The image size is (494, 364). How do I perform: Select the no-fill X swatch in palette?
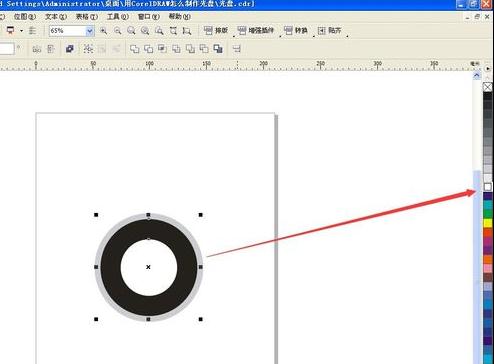point(488,87)
